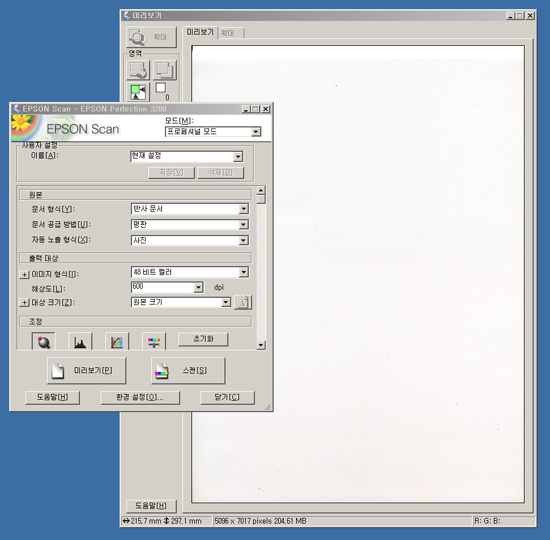Click the EPSON Scan flower logo
Viewport: 550px width, 540px height.
(25, 128)
